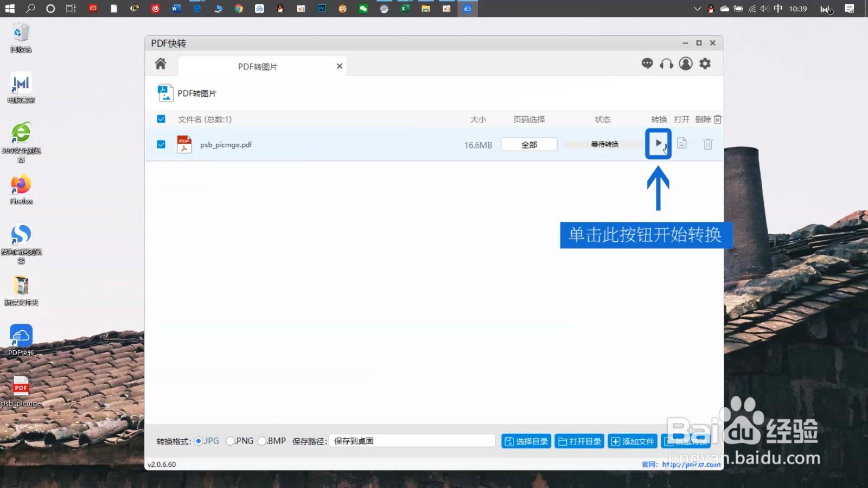Viewport: 868px width, 488px height.
Task: Open converted file via document icon
Action: click(x=681, y=144)
